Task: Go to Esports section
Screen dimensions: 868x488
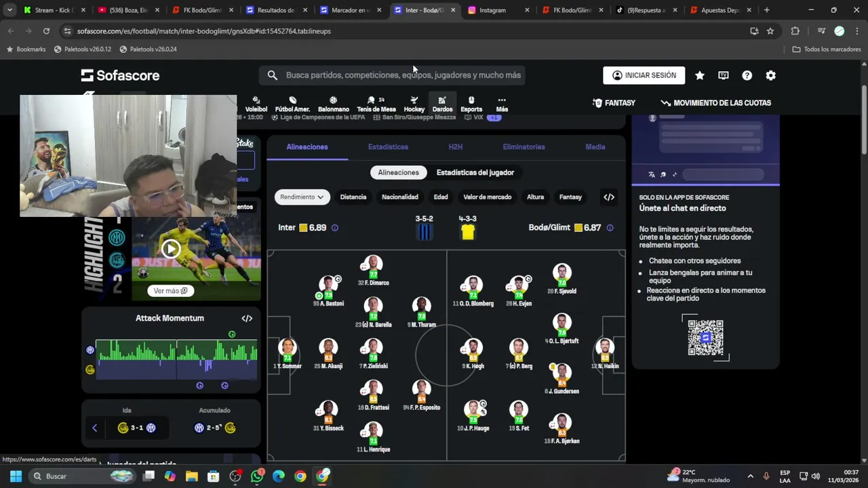Action: tap(471, 104)
